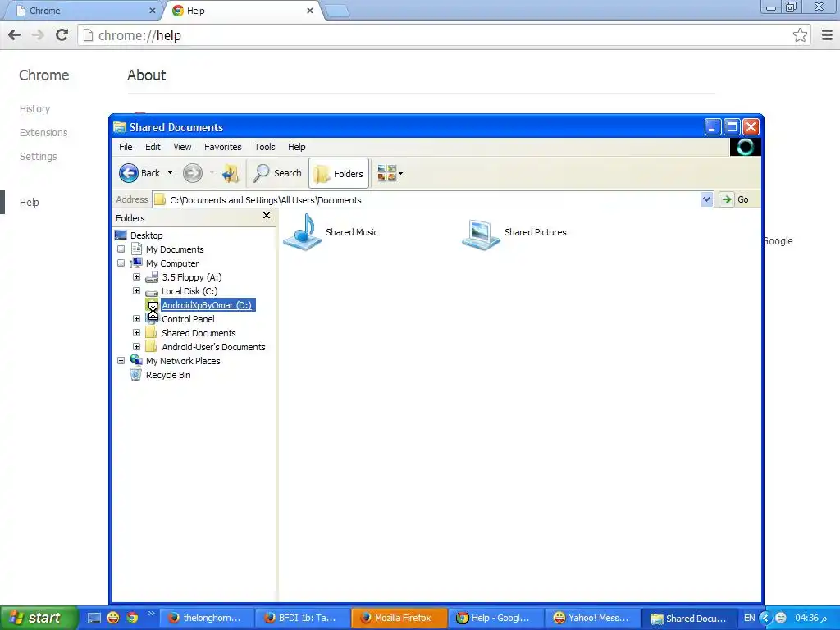
Task: Select Android-User's Documents folder in tree
Action: coord(213,347)
